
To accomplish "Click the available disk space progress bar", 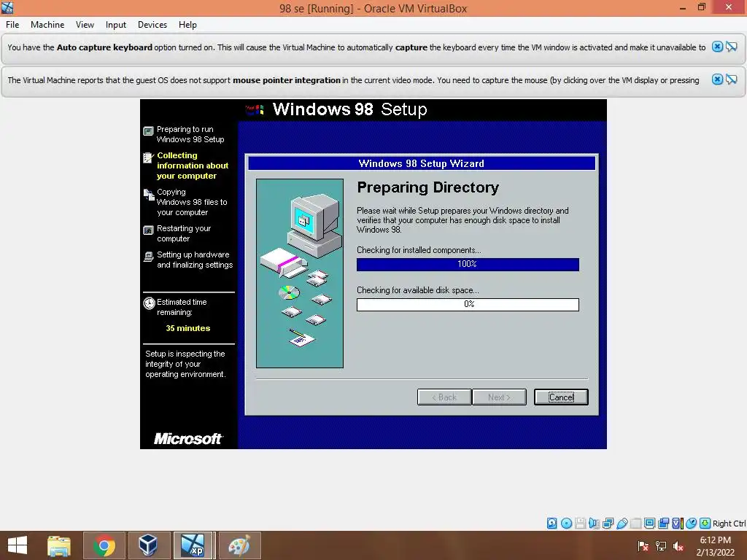I will click(468, 304).
